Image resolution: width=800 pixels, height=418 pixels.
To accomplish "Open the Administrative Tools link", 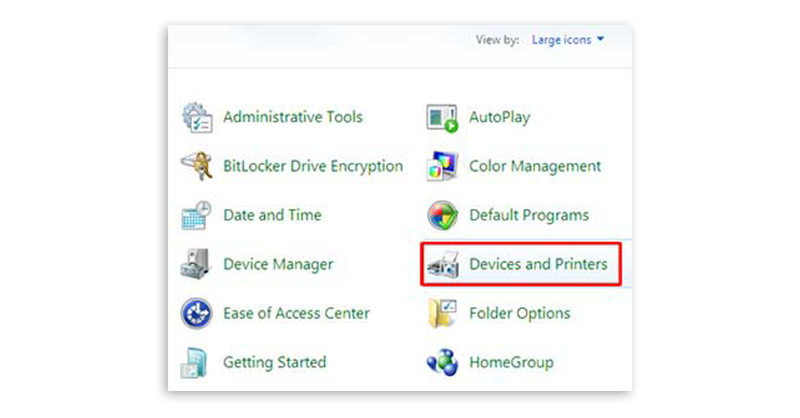I will point(293,117).
